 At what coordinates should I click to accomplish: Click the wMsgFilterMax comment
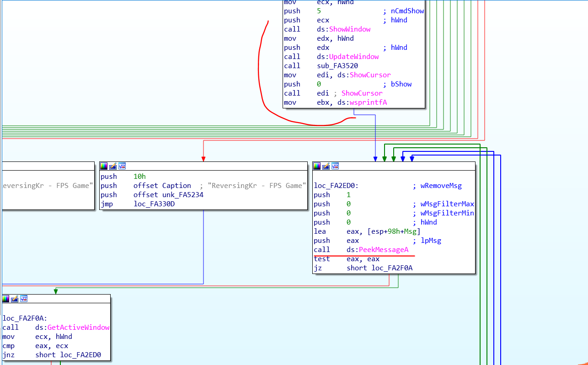coord(443,204)
